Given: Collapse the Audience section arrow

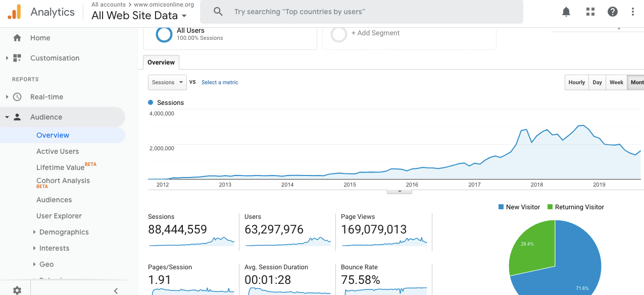Looking at the screenshot, I should click(7, 117).
